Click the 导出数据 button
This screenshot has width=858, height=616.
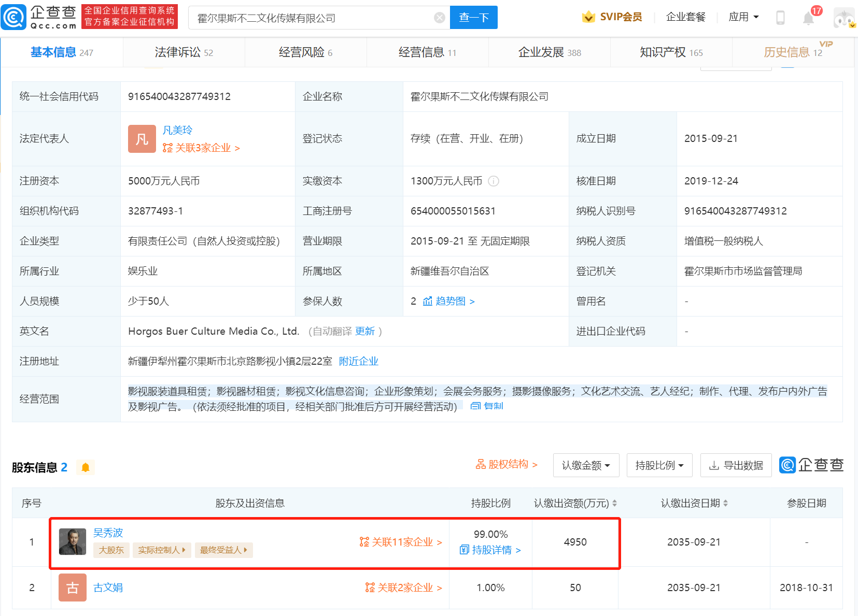pyautogui.click(x=736, y=465)
